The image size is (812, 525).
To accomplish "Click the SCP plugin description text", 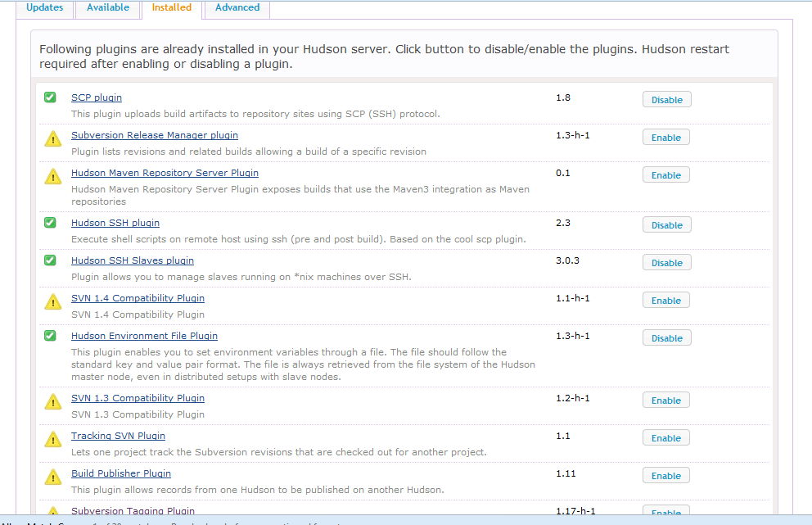I will [255, 114].
